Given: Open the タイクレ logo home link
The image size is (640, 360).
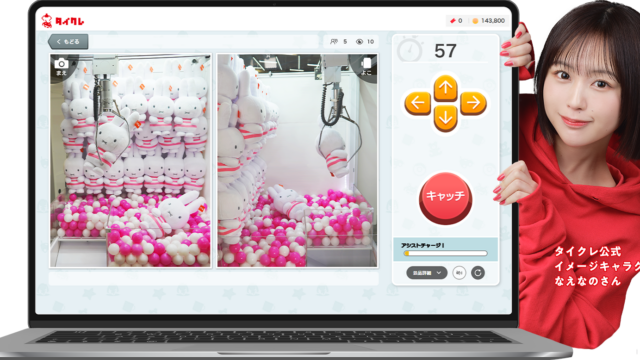Looking at the screenshot, I should 63,20.
